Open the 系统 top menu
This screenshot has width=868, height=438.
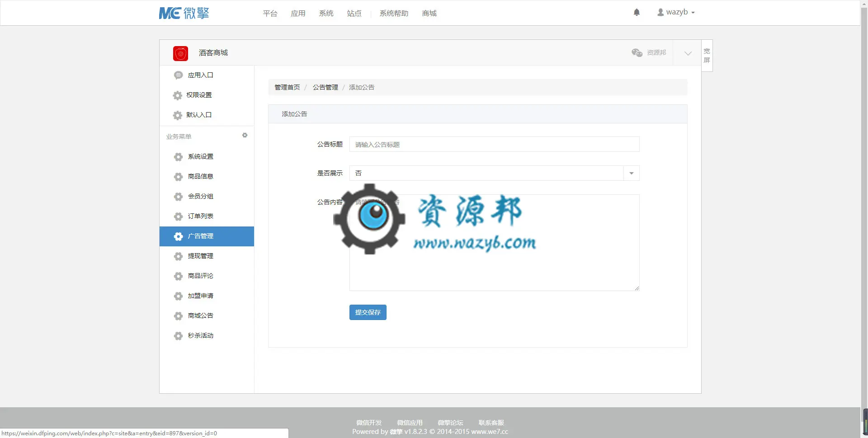click(326, 13)
